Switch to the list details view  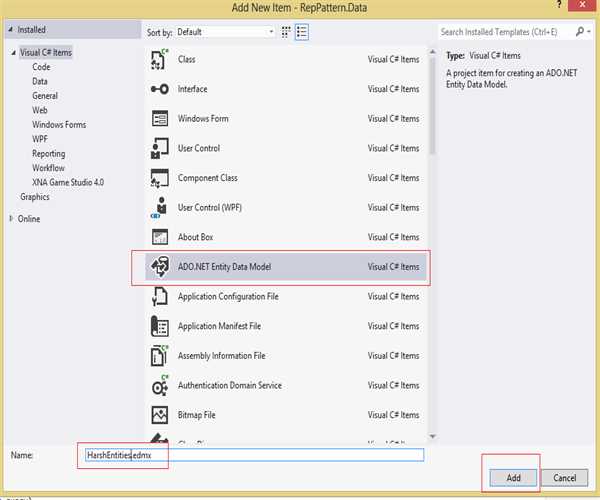301,32
